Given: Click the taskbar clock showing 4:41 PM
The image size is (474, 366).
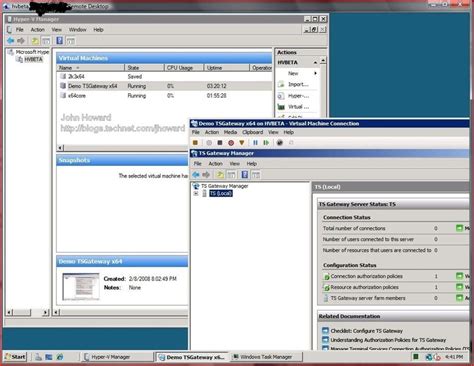Looking at the screenshot, I should 454,357.
